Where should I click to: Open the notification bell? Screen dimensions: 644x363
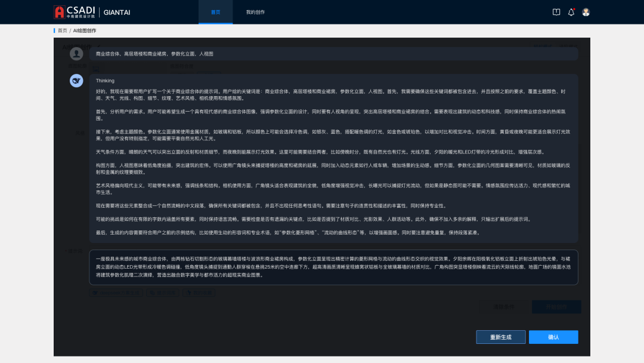click(571, 13)
